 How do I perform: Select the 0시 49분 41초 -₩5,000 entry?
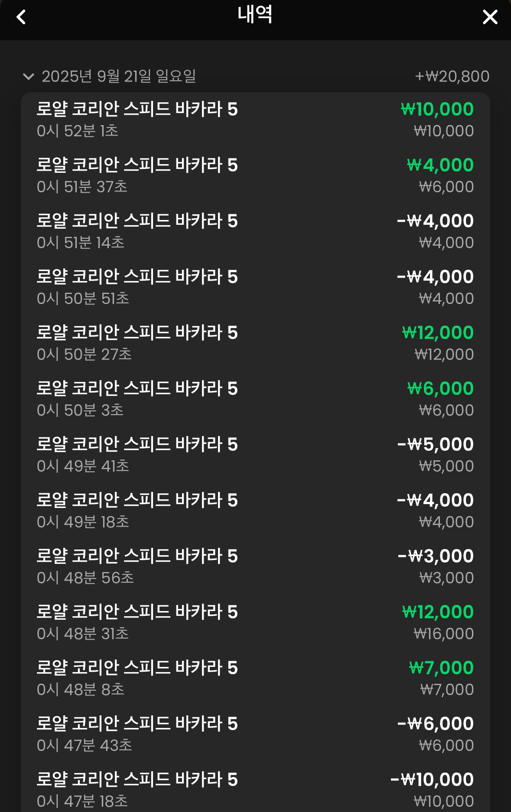(255, 455)
